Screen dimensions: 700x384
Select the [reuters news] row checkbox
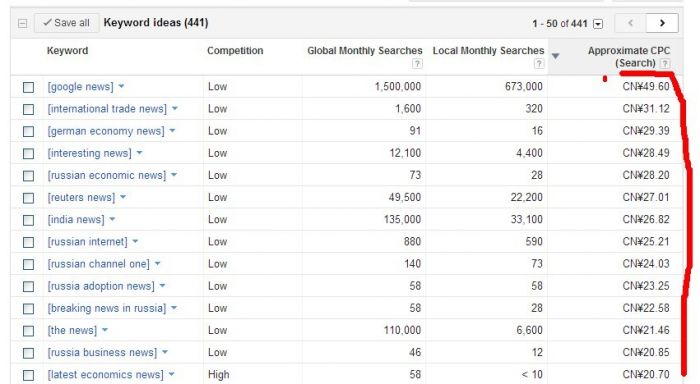pos(29,198)
